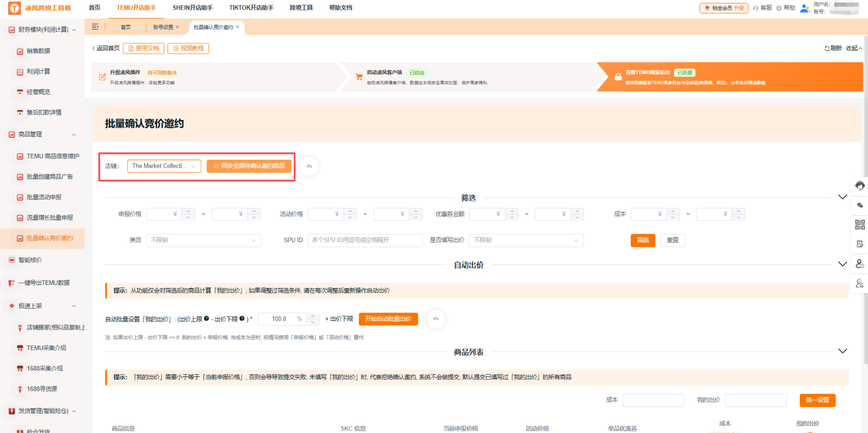Show the QR code floating icon
868x433 pixels.
(x=860, y=225)
